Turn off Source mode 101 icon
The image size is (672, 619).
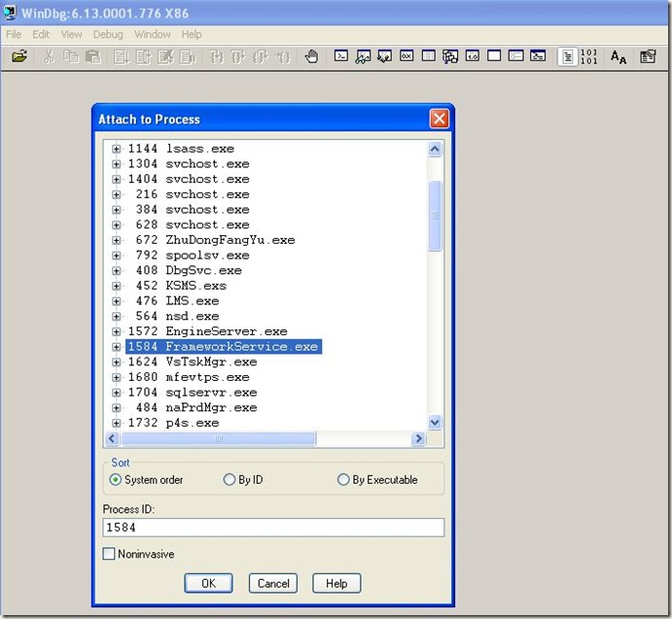point(589,56)
